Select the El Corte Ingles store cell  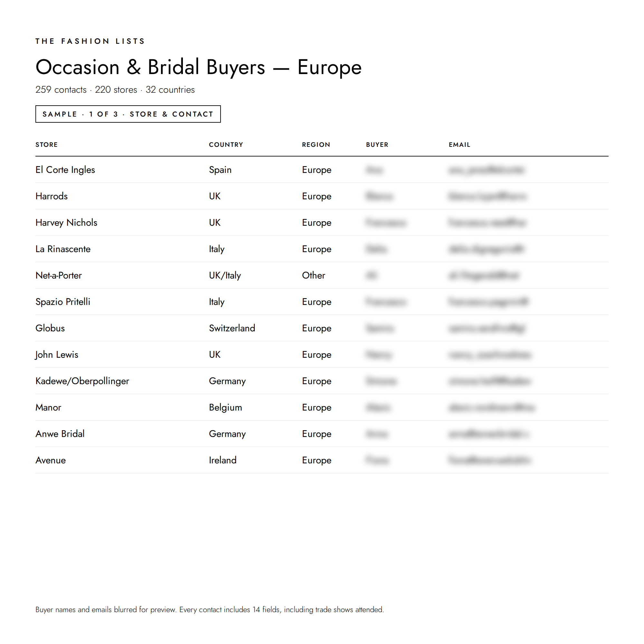[65, 170]
